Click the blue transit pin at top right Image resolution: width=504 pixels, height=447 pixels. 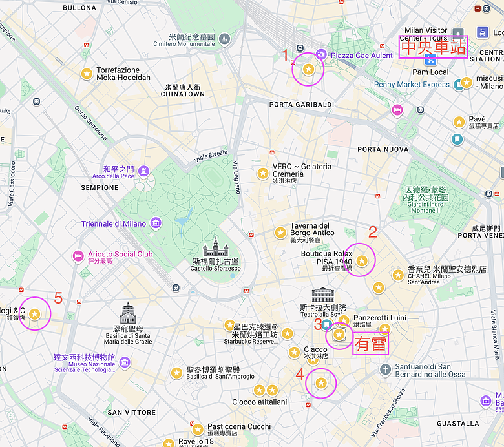point(482,32)
